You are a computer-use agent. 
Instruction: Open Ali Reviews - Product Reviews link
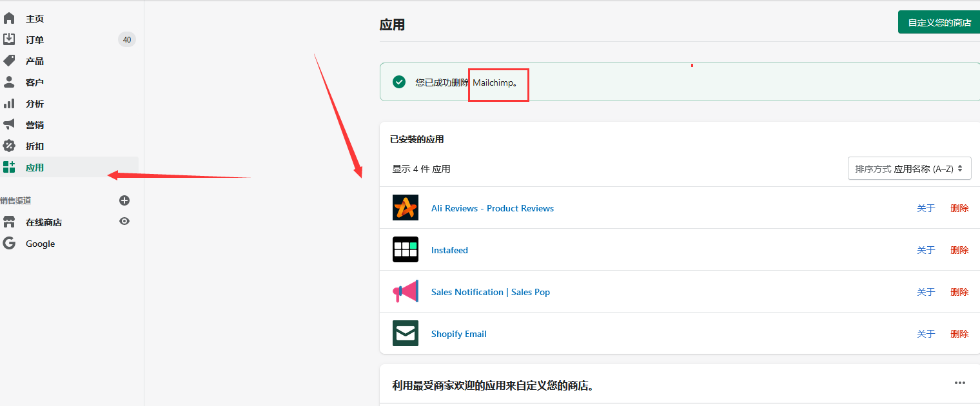point(493,208)
